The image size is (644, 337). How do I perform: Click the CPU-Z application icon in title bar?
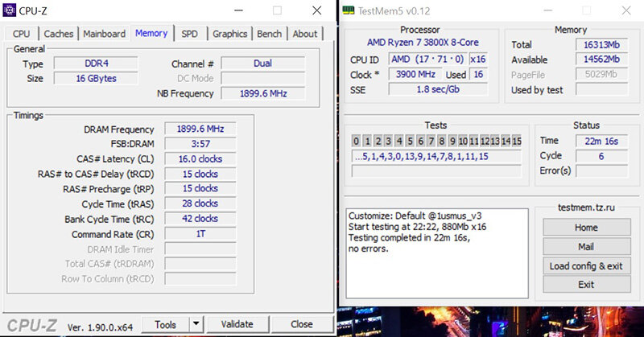point(10,10)
